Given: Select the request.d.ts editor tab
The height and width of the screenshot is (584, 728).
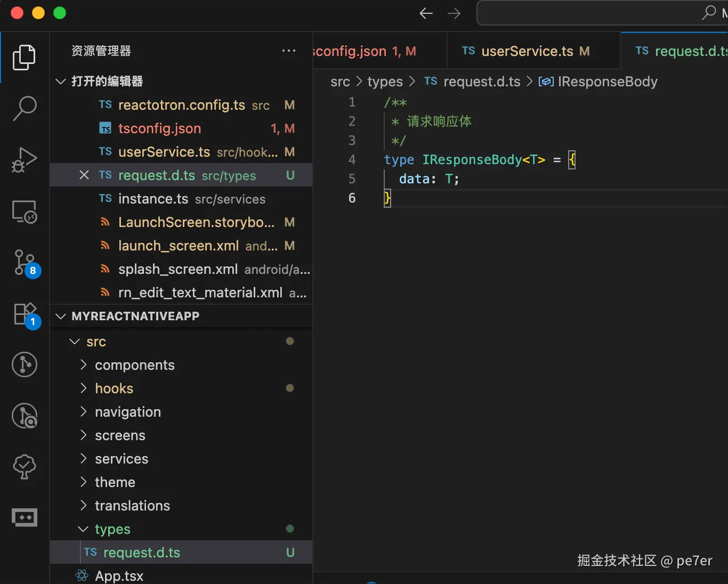Looking at the screenshot, I should pos(675,51).
